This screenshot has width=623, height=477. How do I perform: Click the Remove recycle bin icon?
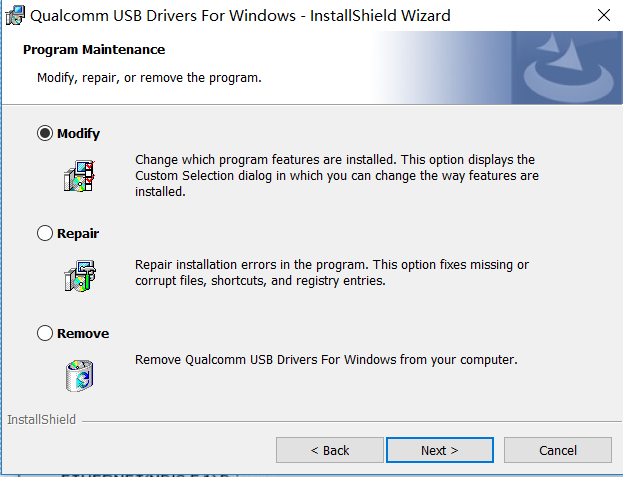[x=79, y=374]
